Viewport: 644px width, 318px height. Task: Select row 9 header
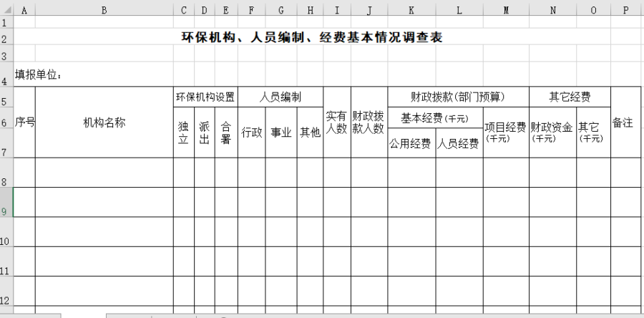pyautogui.click(x=6, y=203)
